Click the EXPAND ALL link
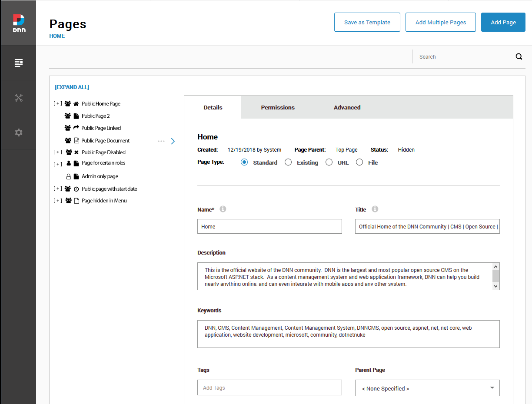This screenshot has height=404, width=532. pos(72,87)
